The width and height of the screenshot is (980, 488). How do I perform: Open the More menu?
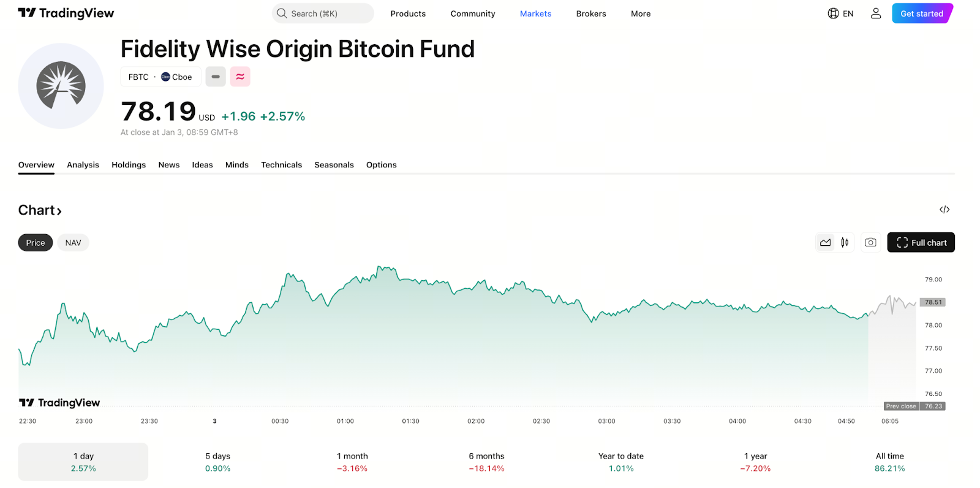(641, 13)
